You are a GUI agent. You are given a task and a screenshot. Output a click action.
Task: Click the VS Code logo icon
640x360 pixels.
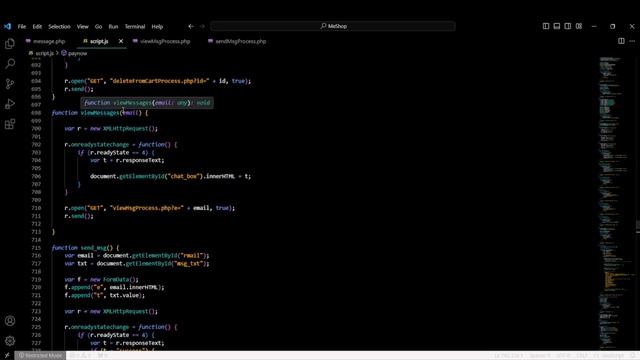point(7,27)
